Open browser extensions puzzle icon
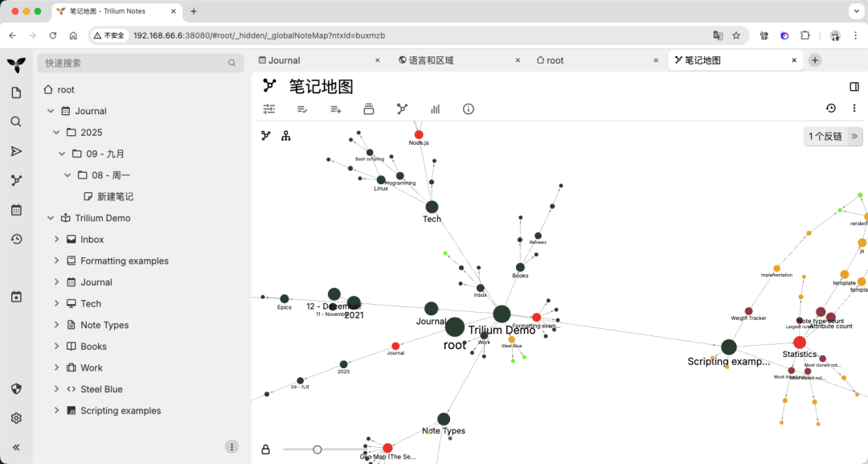Image resolution: width=868 pixels, height=464 pixels. coord(805,35)
